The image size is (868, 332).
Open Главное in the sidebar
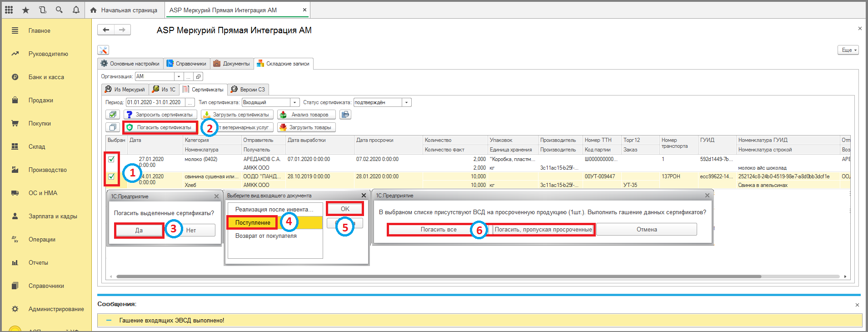coord(40,31)
